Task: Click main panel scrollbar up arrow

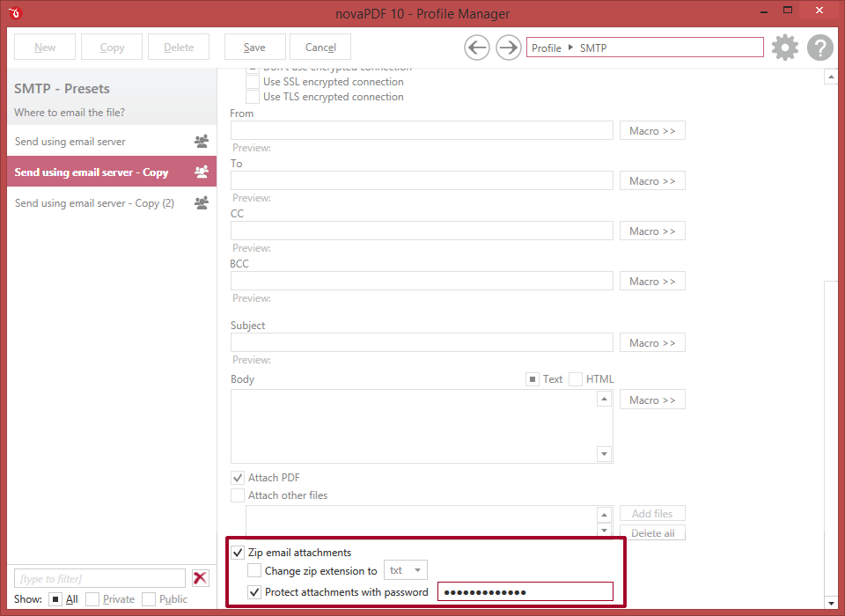Action: (830, 77)
